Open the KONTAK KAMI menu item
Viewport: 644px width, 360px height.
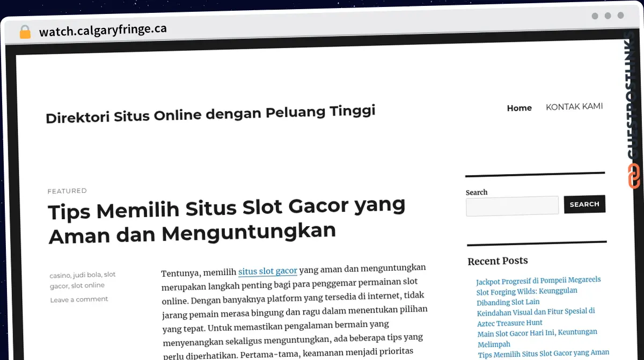click(x=574, y=106)
